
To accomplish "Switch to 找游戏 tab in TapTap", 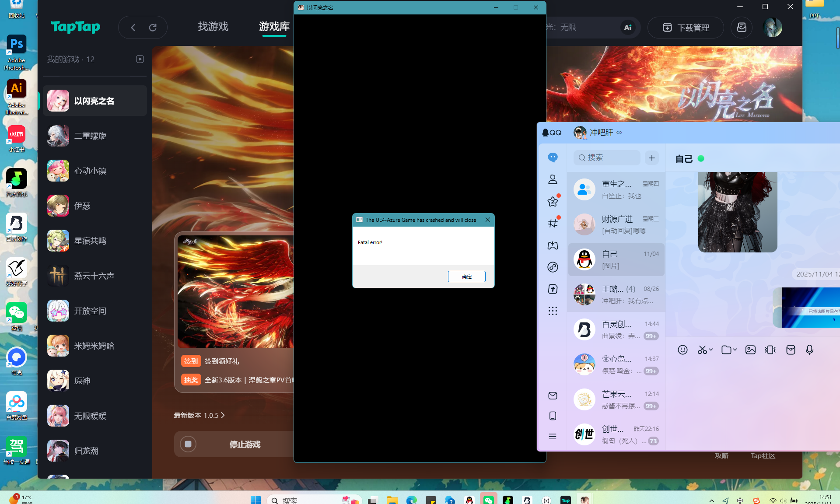I will pos(213,27).
